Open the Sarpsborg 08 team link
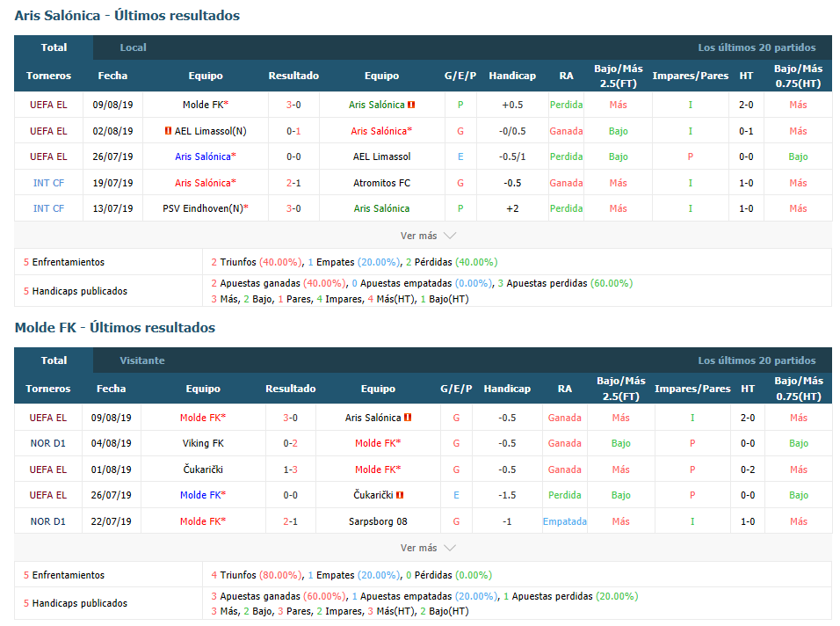The width and height of the screenshot is (840, 626). pos(378,521)
